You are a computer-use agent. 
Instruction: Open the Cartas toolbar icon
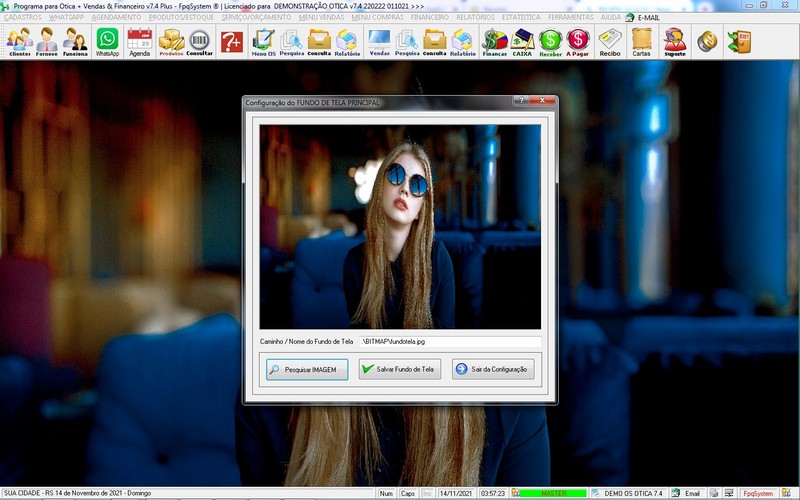[x=642, y=41]
